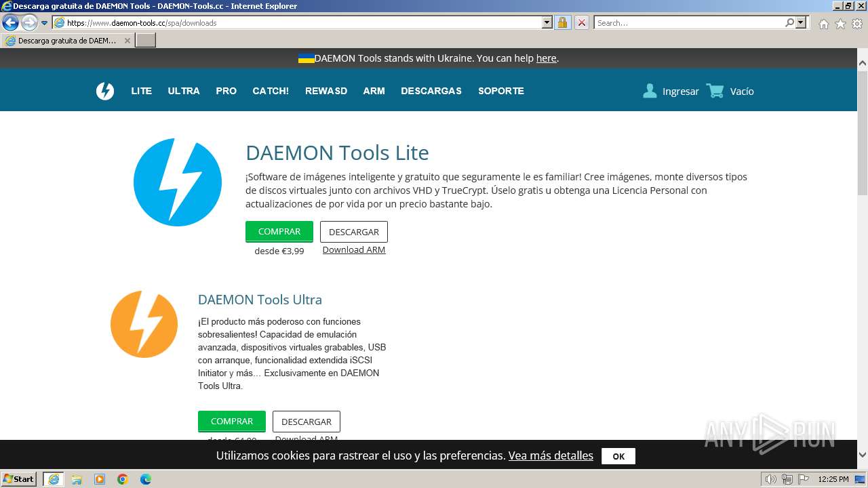This screenshot has width=868, height=488.
Task: Open the ULTRA menu item
Action: pyautogui.click(x=184, y=91)
